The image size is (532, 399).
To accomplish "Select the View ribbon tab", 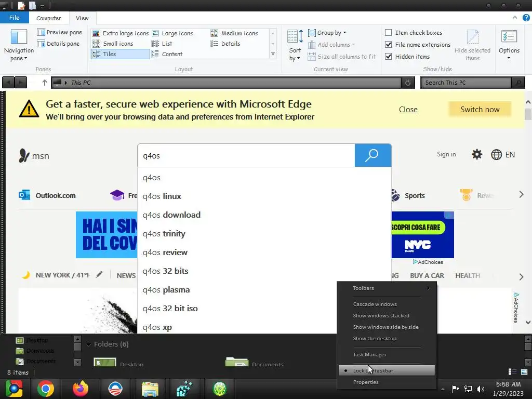I will 82,18.
